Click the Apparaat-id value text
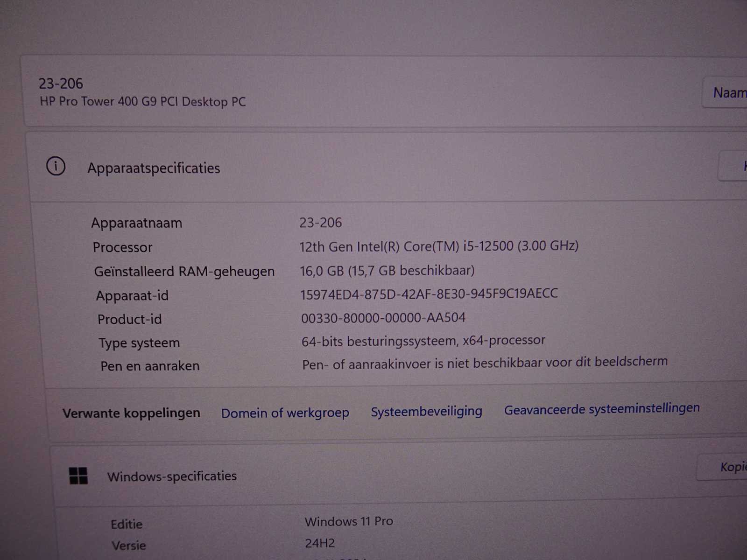 pos(429,294)
